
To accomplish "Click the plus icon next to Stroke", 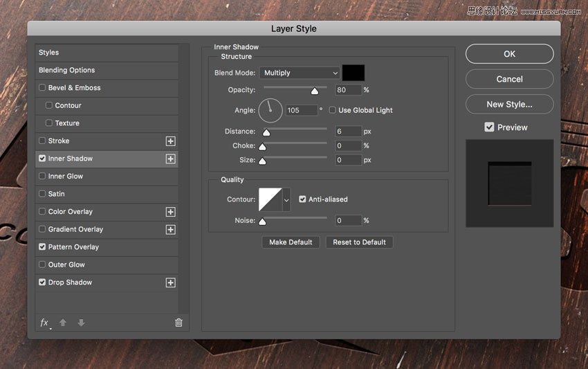I will click(x=170, y=141).
